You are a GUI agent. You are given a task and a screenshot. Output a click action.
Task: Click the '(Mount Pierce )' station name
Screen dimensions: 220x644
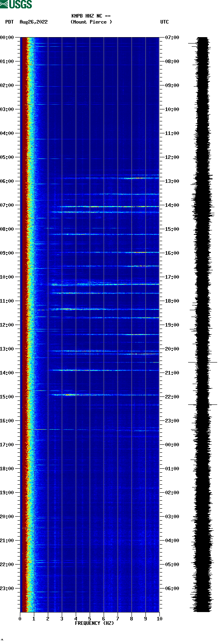pos(91,22)
